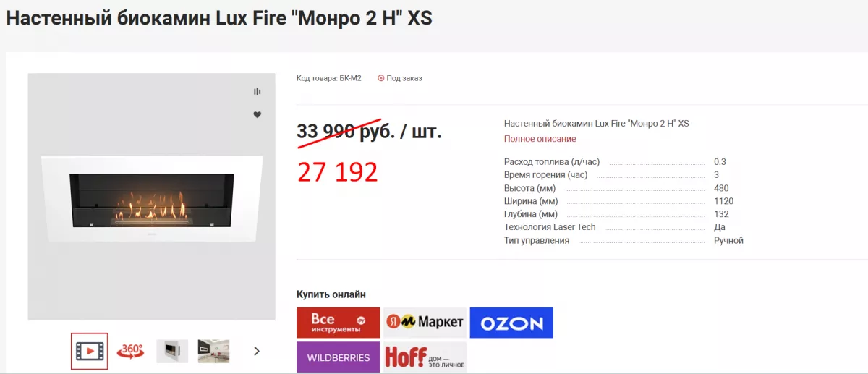Image resolution: width=868 pixels, height=374 pixels.
Task: Select the white fireplace photo thumbnail
Action: point(172,351)
